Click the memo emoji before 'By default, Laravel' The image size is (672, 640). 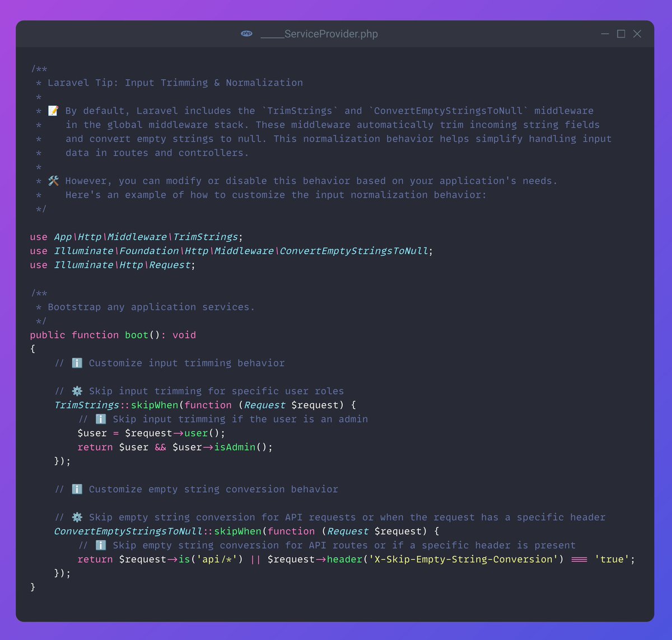pos(53,110)
